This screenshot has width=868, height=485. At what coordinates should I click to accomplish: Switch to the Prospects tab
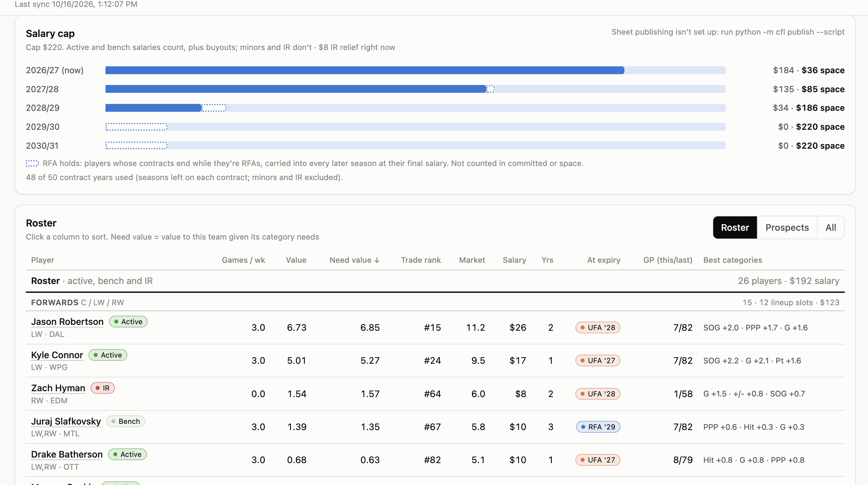click(787, 228)
